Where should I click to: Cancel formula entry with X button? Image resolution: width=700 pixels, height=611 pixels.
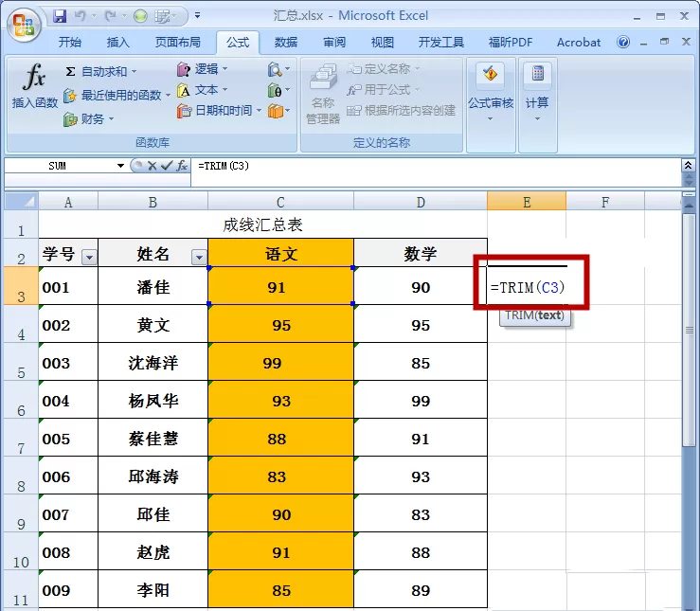152,166
